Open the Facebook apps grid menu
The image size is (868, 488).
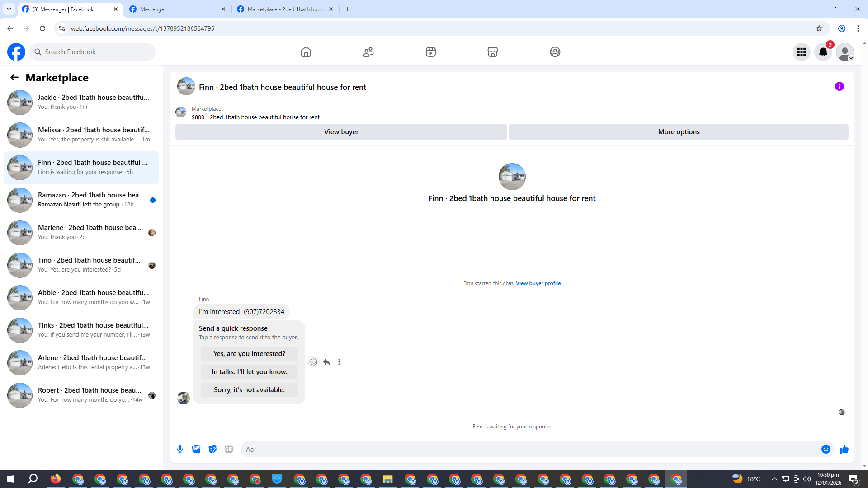[x=801, y=52]
